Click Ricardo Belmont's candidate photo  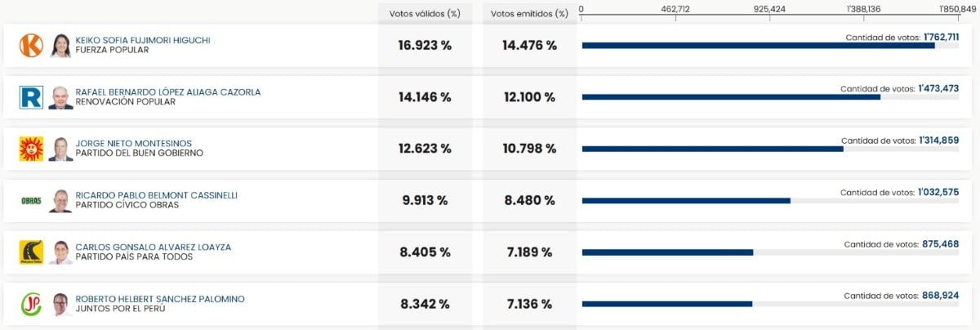point(60,200)
